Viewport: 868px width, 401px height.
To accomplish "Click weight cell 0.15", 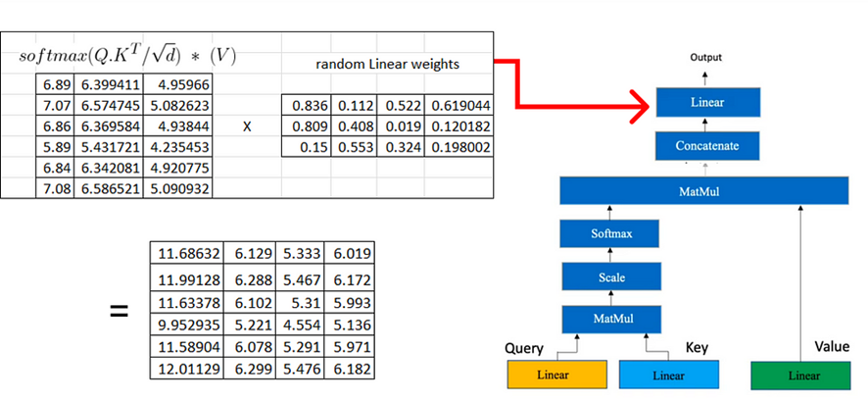I will pyautogui.click(x=307, y=147).
